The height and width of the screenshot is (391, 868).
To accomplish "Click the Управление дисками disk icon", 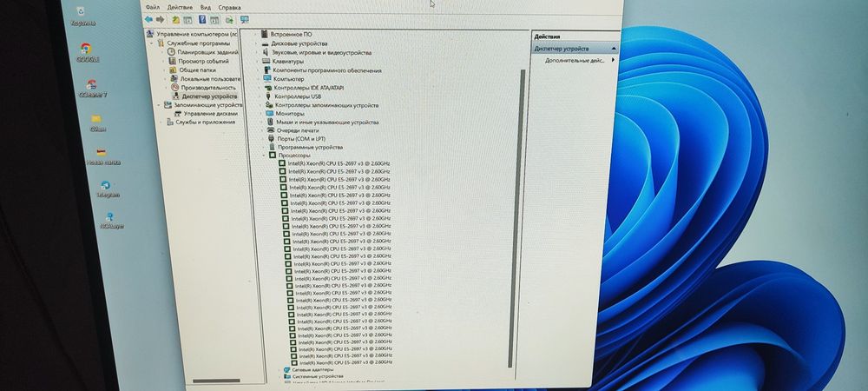I will [x=178, y=114].
